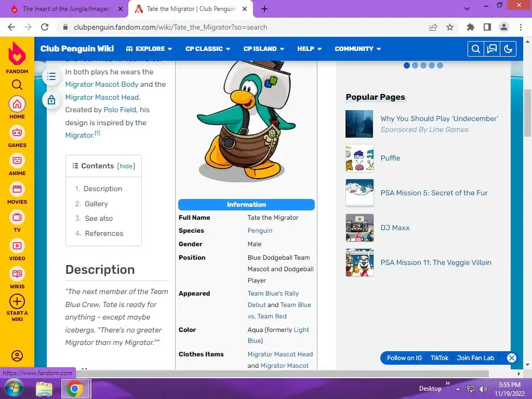Screen dimensions: 532x399
Task: Expand the HELP dropdown menu
Action: click(310, 49)
